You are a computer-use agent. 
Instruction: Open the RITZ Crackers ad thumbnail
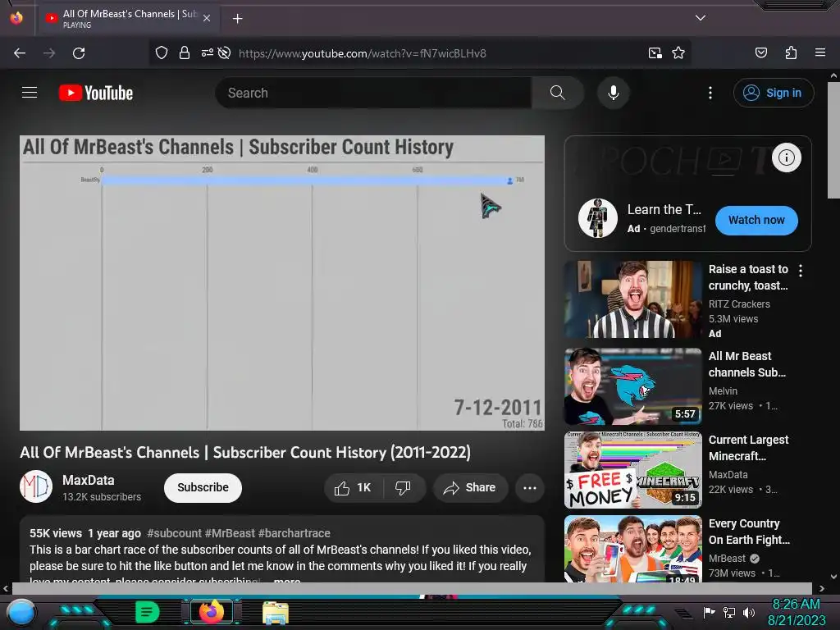(632, 299)
